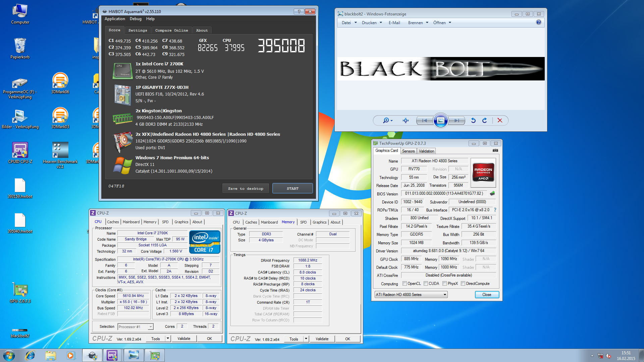This screenshot has width=644, height=362.
Task: Click Close button in GPU-Z
Action: pyautogui.click(x=487, y=295)
